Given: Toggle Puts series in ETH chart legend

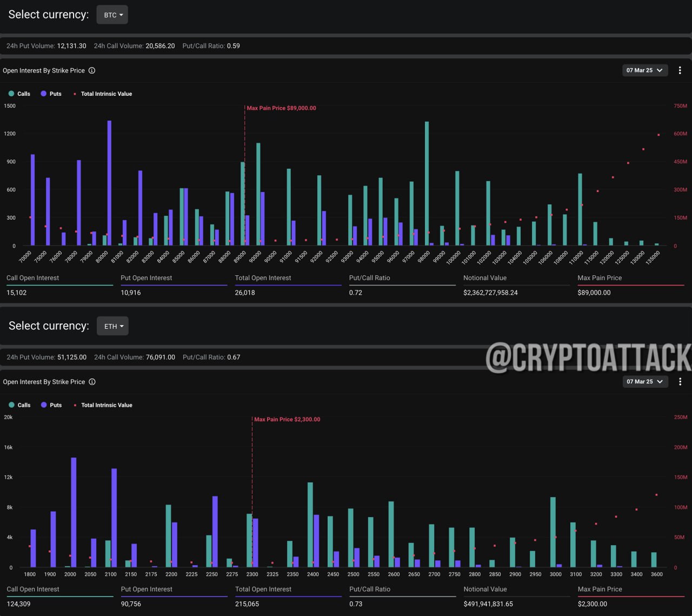Looking at the screenshot, I should [51, 405].
